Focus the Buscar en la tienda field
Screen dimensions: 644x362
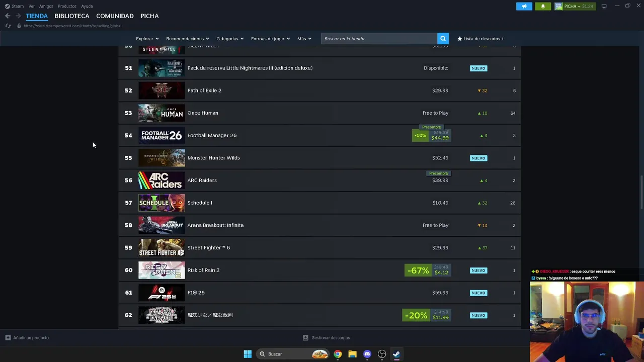(x=379, y=39)
